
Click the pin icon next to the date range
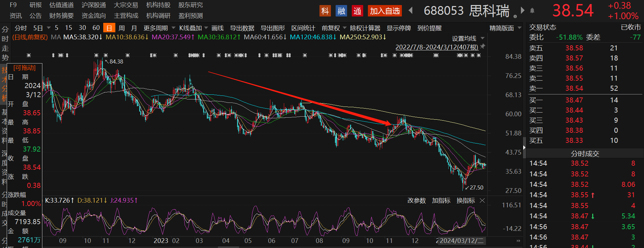coord(483,46)
